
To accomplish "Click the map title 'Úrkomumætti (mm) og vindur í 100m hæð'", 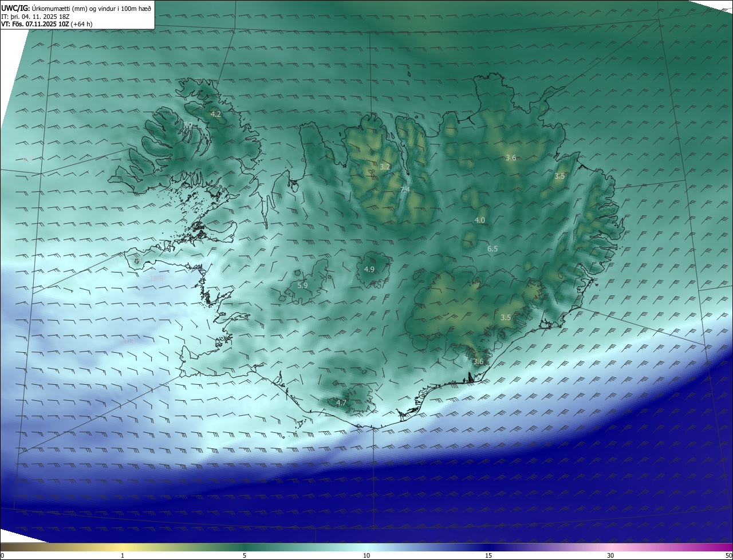I will pos(92,8).
